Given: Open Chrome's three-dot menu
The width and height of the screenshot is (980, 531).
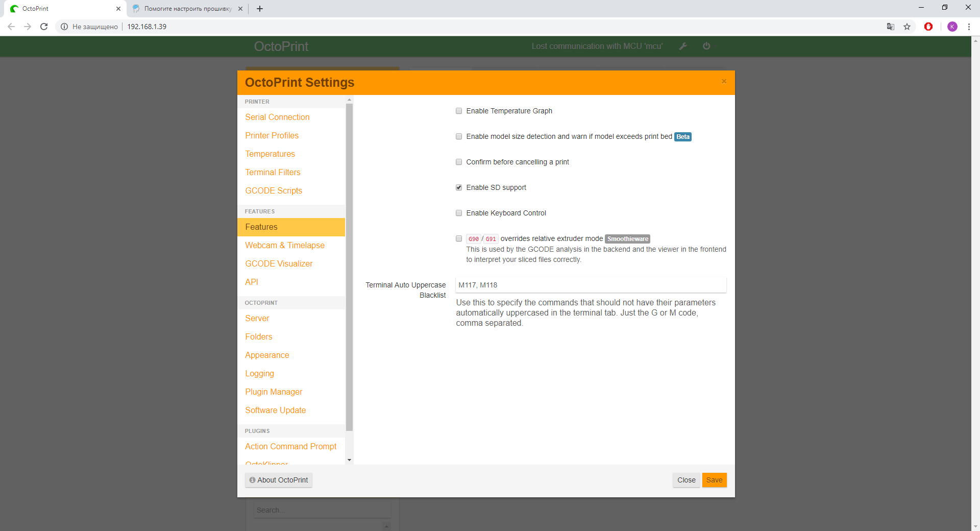Looking at the screenshot, I should [x=969, y=27].
